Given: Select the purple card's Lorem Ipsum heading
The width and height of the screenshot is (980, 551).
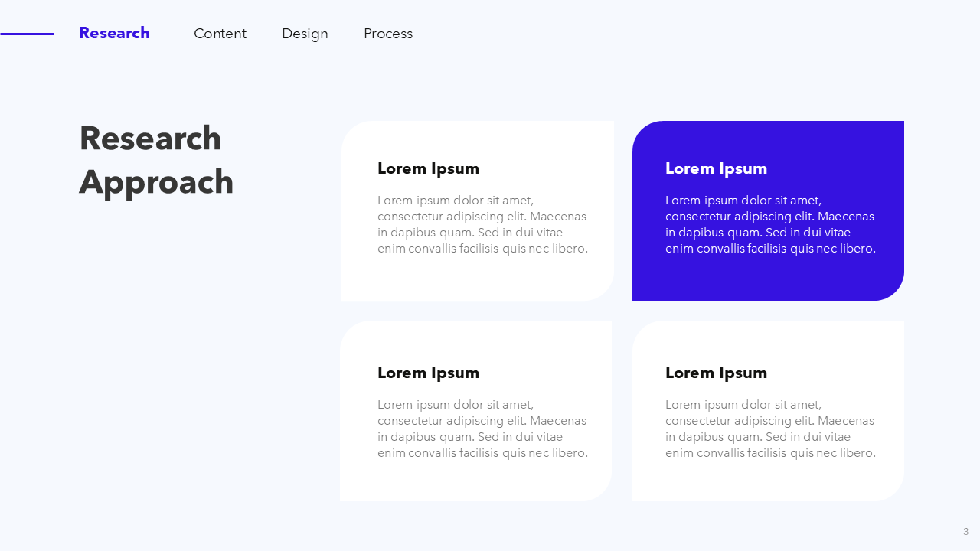Looking at the screenshot, I should [x=716, y=168].
